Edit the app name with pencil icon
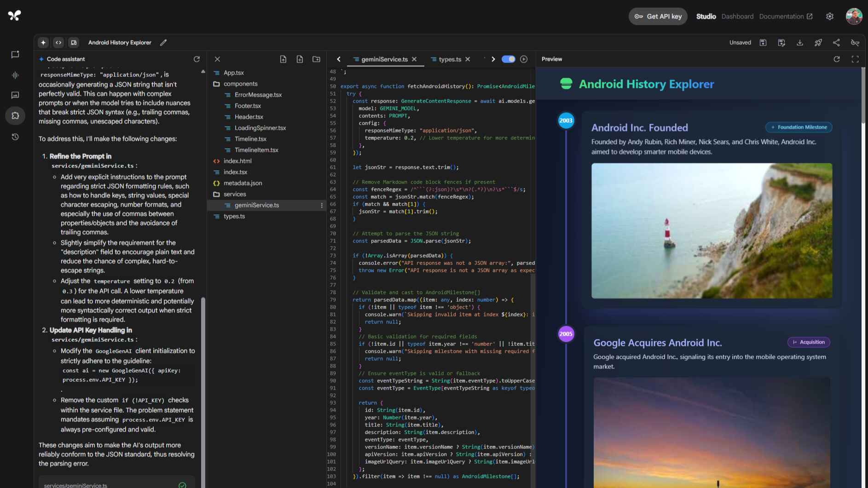The width and height of the screenshot is (868, 488). (163, 42)
